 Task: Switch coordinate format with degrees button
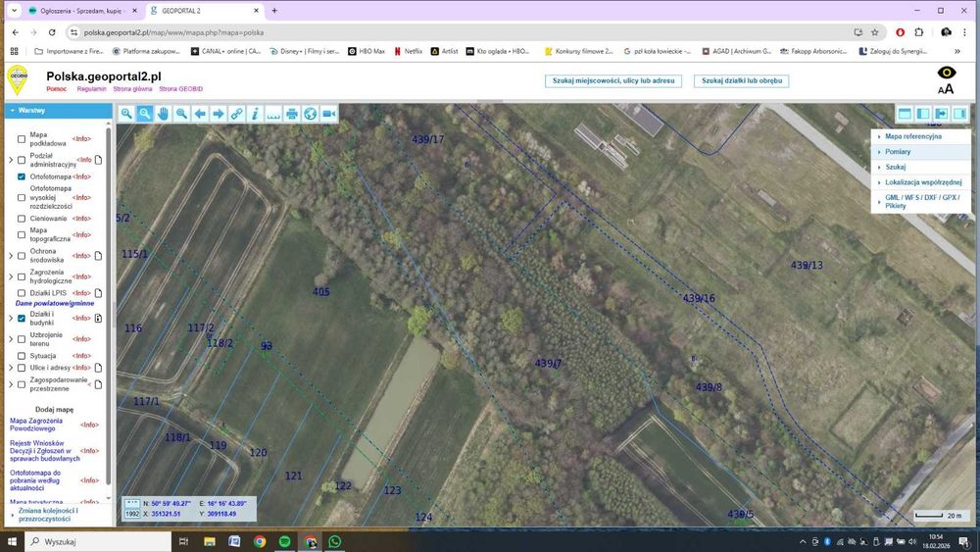pos(132,503)
